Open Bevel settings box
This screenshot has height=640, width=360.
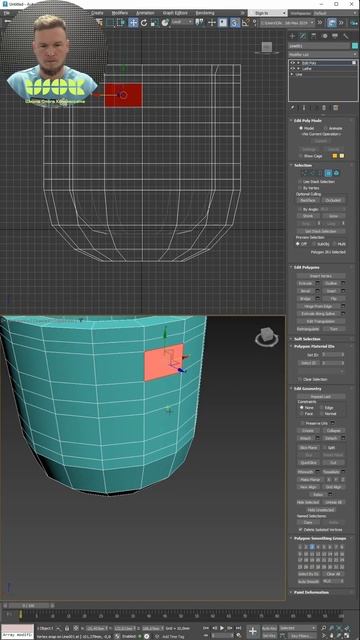click(x=318, y=291)
